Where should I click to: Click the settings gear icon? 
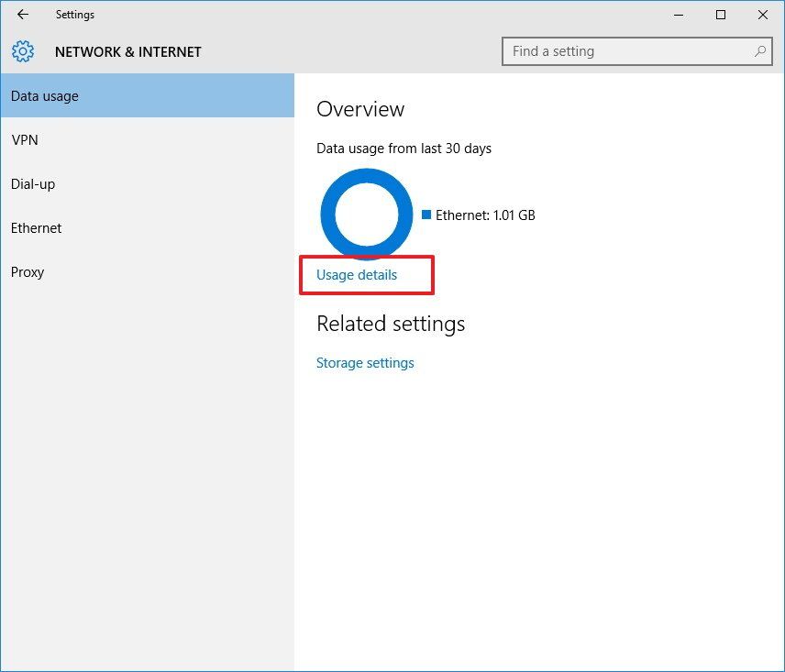pyautogui.click(x=23, y=51)
